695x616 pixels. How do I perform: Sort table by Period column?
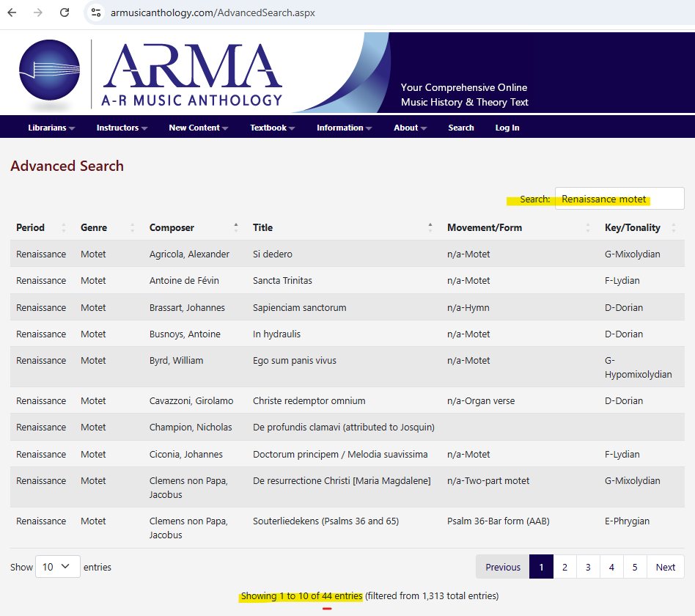coord(41,227)
